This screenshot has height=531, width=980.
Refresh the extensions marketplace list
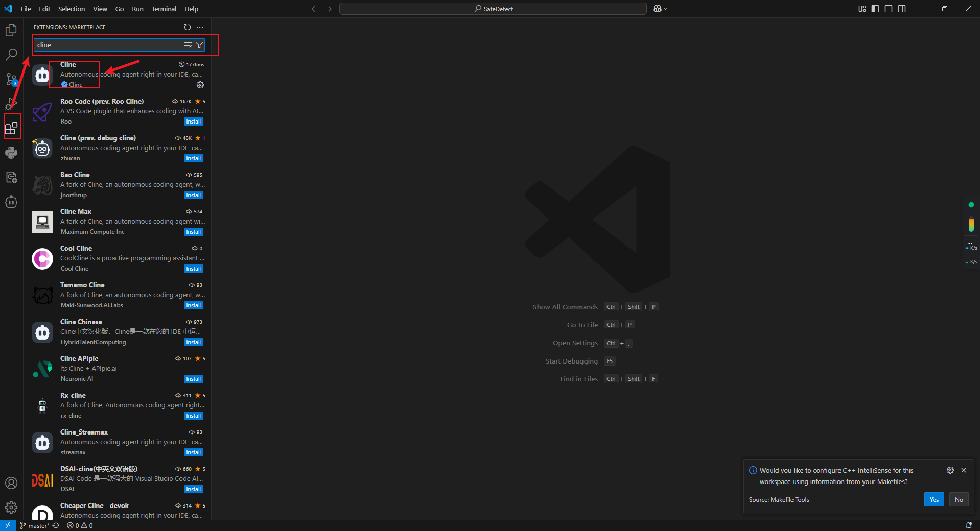(x=188, y=27)
